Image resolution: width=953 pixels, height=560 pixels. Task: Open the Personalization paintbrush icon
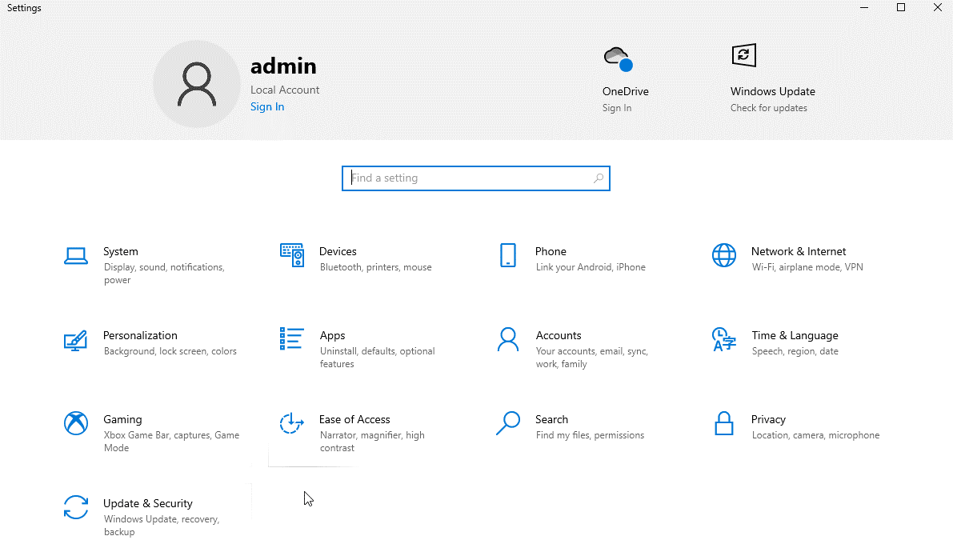tap(76, 340)
